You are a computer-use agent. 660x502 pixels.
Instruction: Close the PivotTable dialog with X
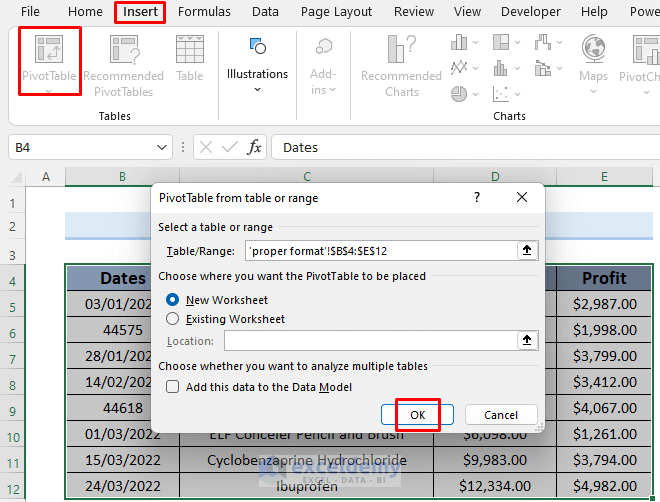click(524, 198)
